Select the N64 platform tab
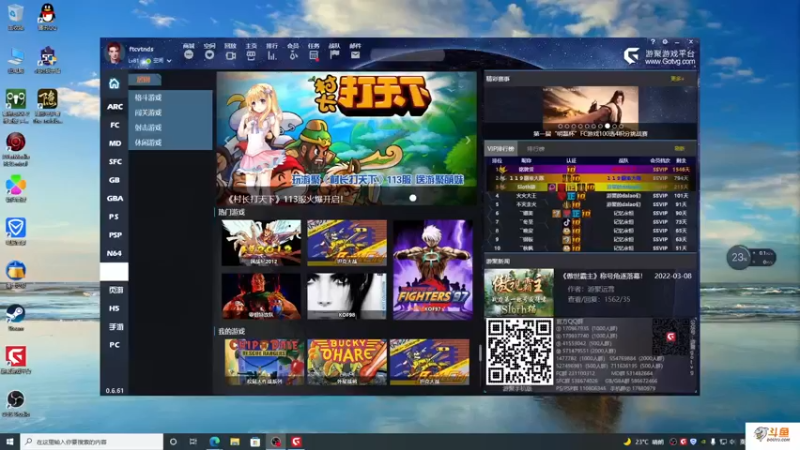 pos(115,253)
